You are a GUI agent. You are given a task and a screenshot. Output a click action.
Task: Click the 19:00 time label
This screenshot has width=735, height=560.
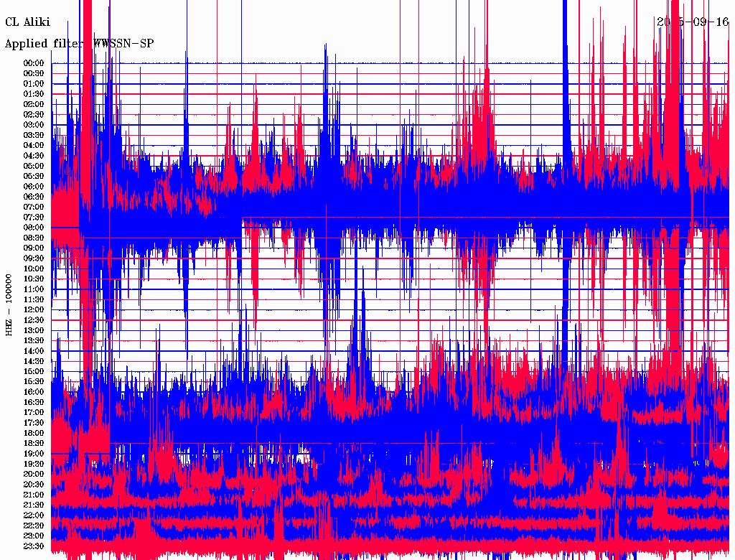(34, 454)
